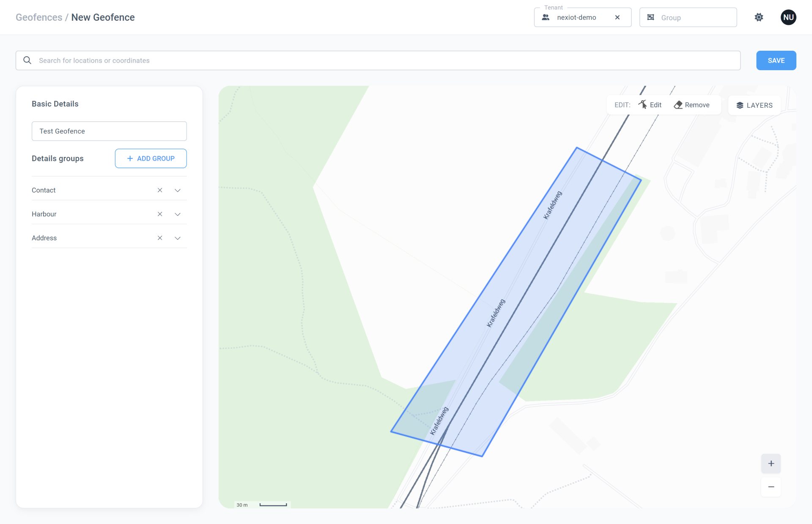Screen dimensions: 812x524
Task: Remove the Harbour details group
Action: 160,214
